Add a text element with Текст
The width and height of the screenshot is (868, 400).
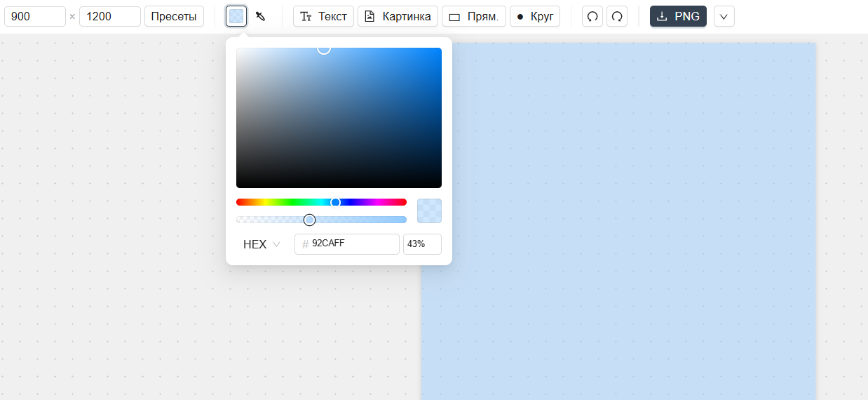coord(323,16)
